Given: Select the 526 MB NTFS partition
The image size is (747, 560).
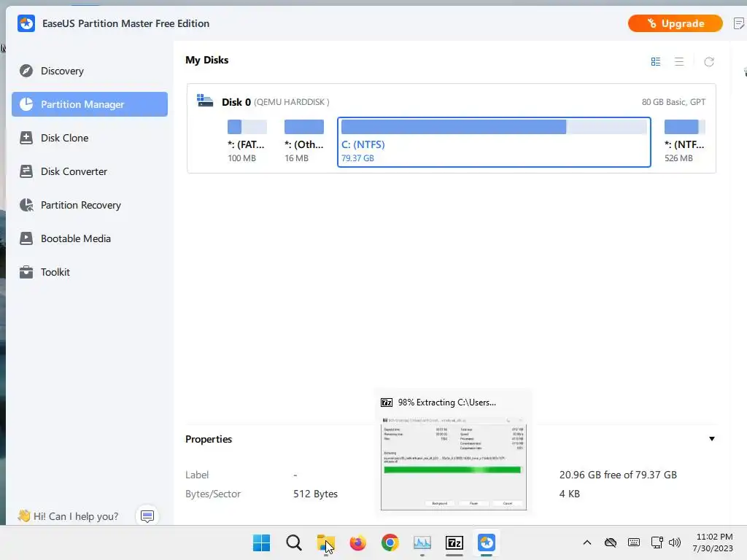Looking at the screenshot, I should pos(684,142).
